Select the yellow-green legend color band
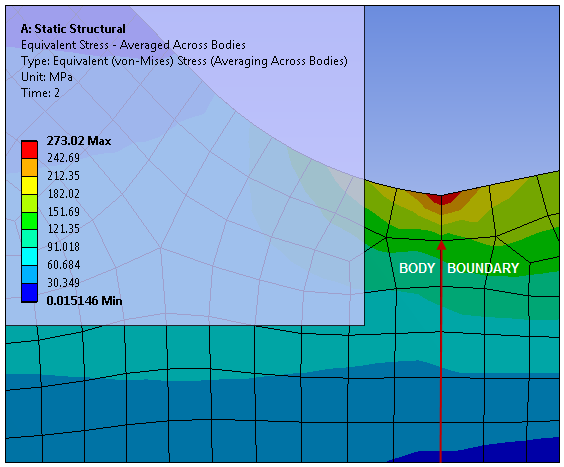The width and height of the screenshot is (564, 467). [x=29, y=203]
